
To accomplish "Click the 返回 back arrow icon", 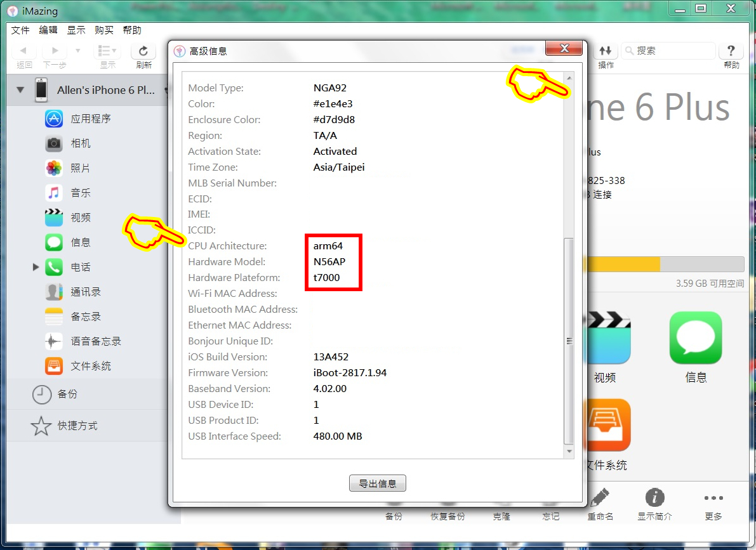I will click(x=23, y=51).
